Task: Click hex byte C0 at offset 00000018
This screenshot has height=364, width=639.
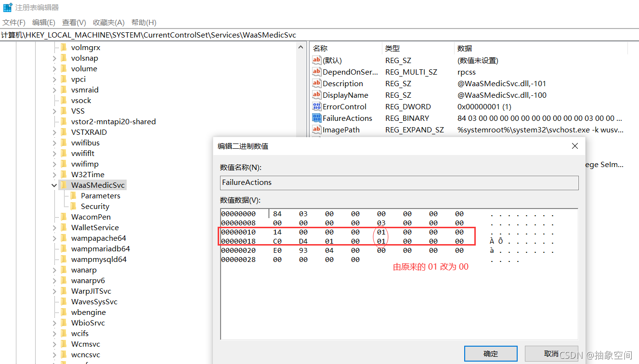Action: point(277,241)
